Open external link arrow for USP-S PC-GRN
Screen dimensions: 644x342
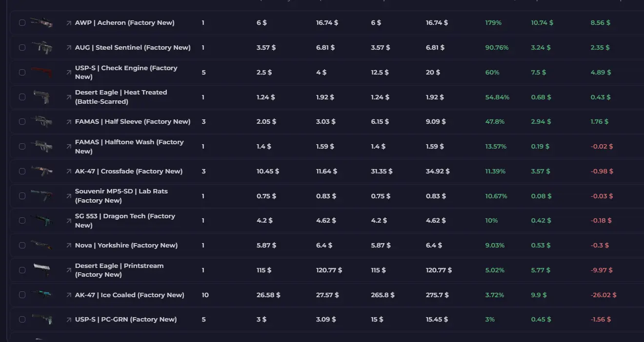(69, 320)
